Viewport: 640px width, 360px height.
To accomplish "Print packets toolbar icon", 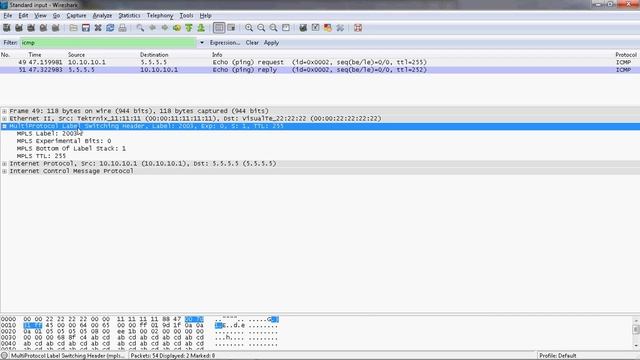I will pyautogui.click(x=122, y=28).
